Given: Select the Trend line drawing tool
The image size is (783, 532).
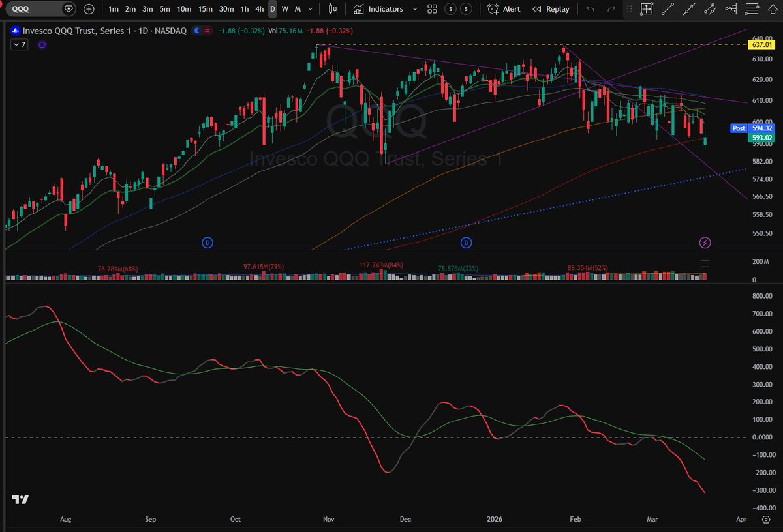Looking at the screenshot, I should coord(668,9).
